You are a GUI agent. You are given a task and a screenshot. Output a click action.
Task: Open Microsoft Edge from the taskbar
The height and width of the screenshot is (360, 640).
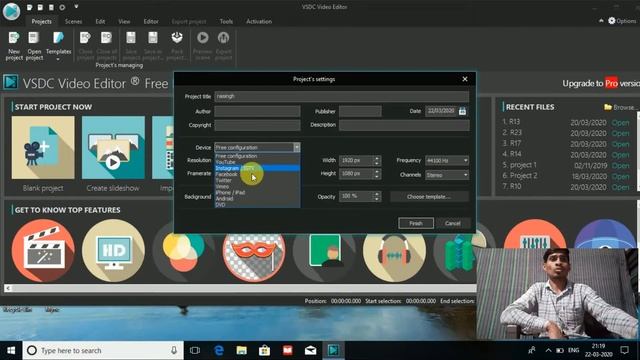219,350
